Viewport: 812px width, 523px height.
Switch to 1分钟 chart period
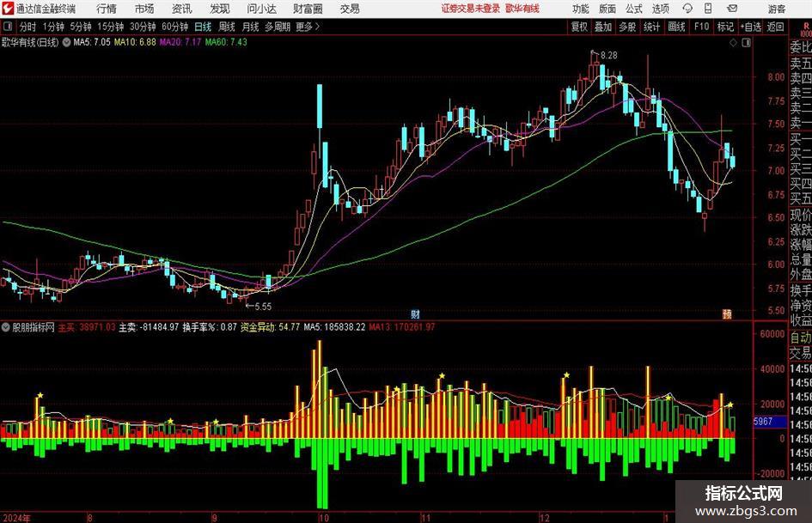(x=53, y=27)
